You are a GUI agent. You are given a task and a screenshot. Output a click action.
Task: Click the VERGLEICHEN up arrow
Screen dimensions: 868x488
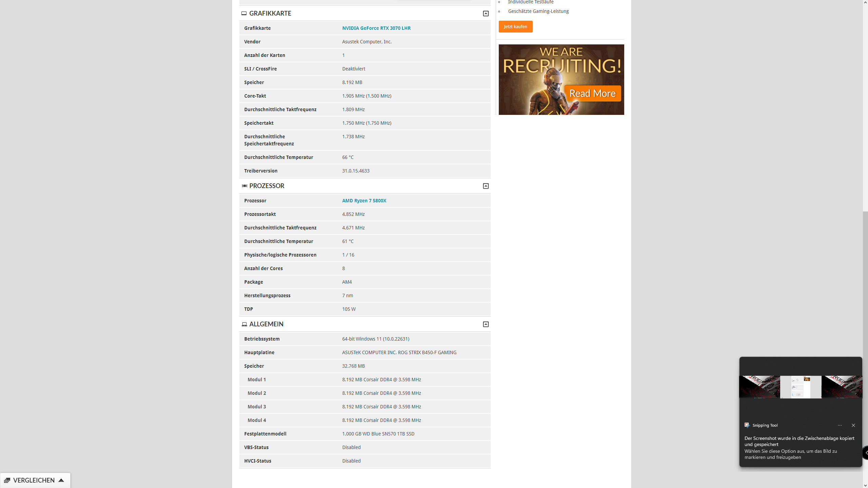coord(61,480)
